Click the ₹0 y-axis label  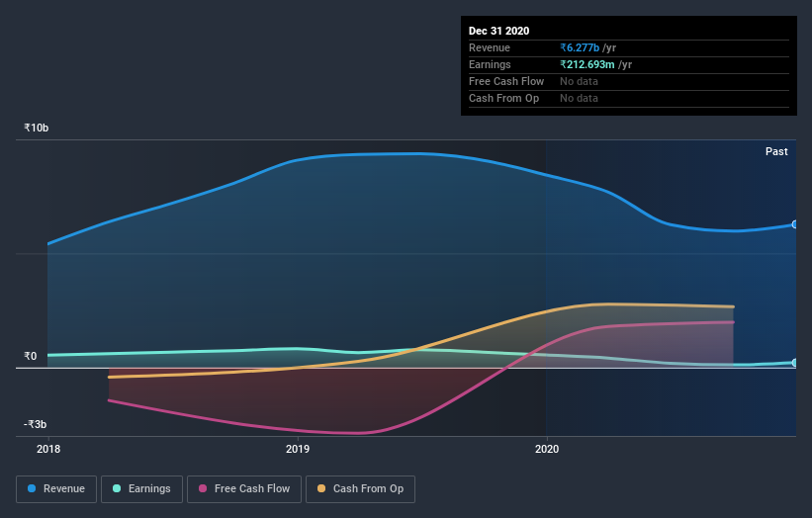(31, 356)
